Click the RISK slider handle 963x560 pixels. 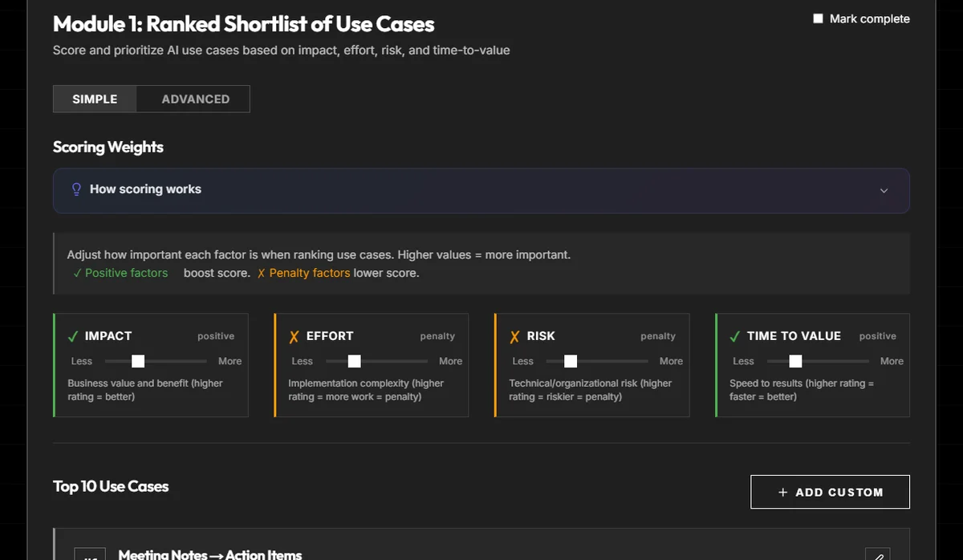[571, 361]
